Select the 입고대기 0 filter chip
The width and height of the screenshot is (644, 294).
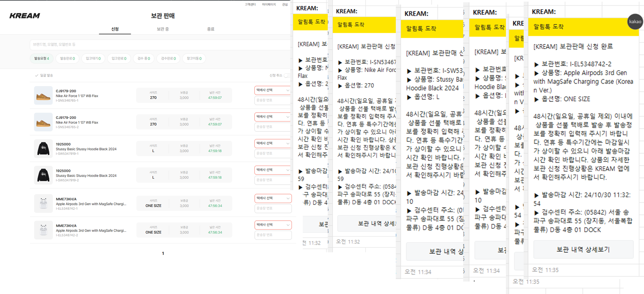click(x=93, y=58)
